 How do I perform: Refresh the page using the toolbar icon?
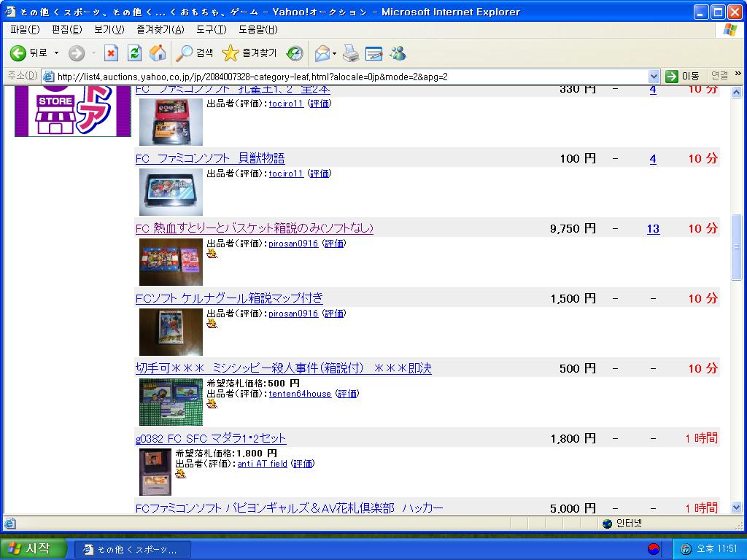(x=134, y=53)
